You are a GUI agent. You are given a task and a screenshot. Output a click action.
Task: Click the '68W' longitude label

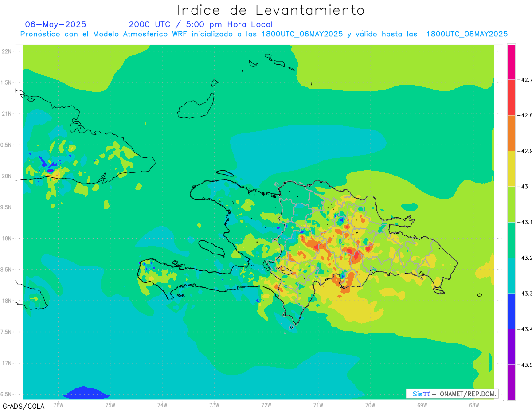click(x=474, y=405)
